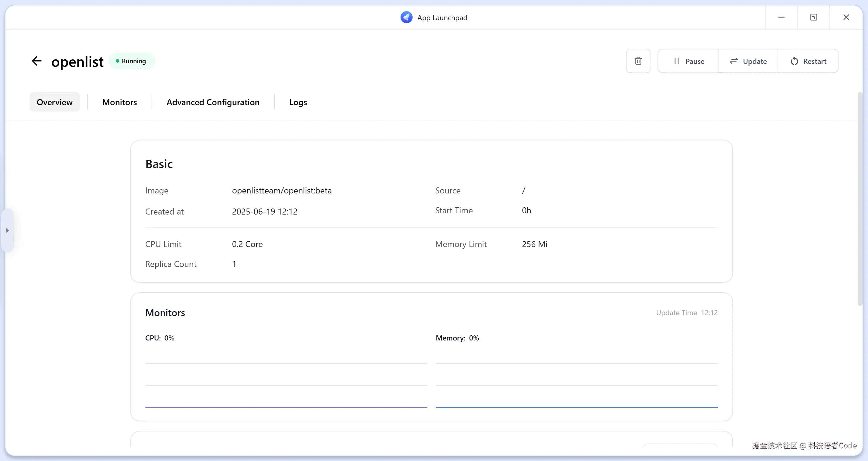868x461 pixels.
Task: View the Logs tab
Action: tap(298, 102)
